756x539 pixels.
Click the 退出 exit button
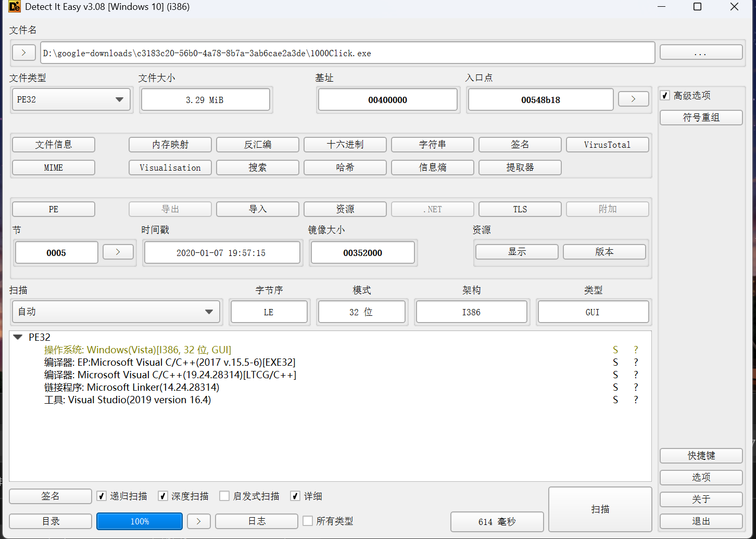(701, 521)
